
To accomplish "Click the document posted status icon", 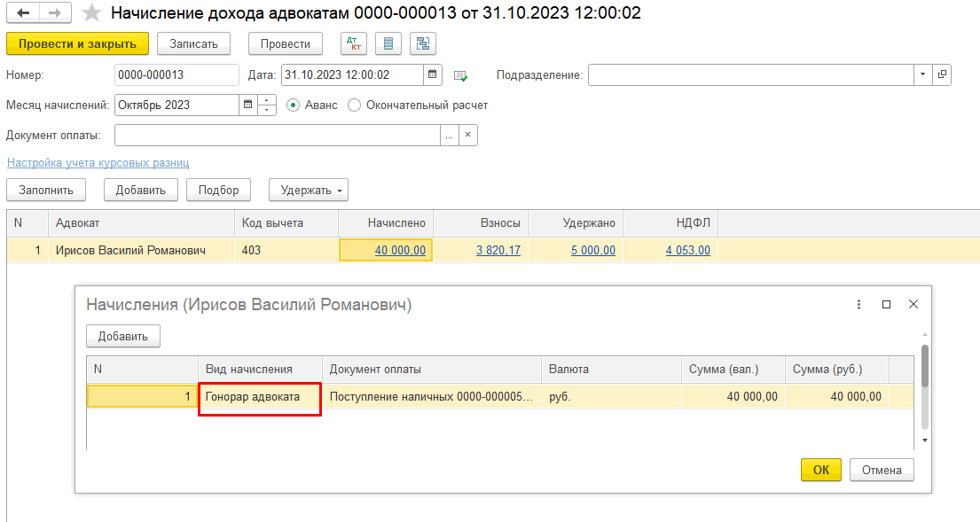I will 460,75.
